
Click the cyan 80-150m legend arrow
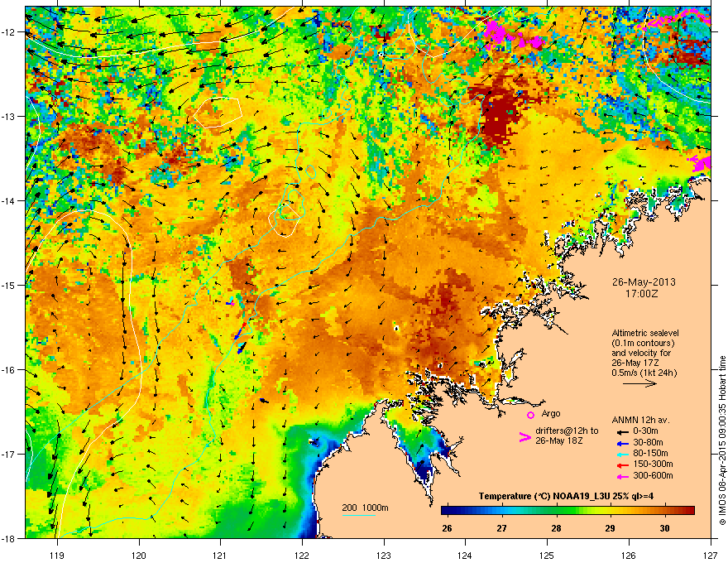pyautogui.click(x=623, y=454)
